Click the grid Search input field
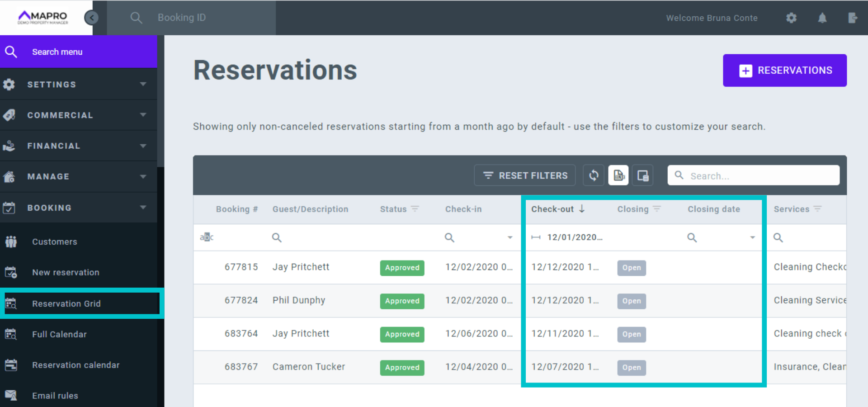868x407 pixels. tap(759, 175)
